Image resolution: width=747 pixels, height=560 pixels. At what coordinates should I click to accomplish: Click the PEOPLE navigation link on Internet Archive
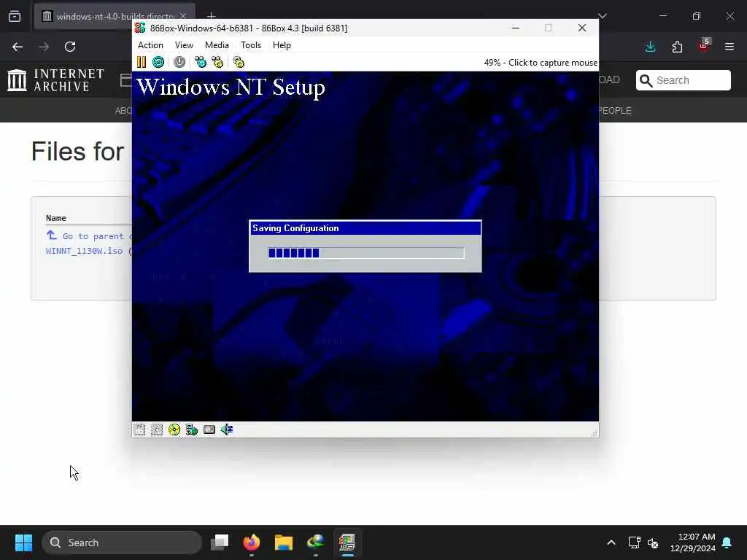coord(615,111)
